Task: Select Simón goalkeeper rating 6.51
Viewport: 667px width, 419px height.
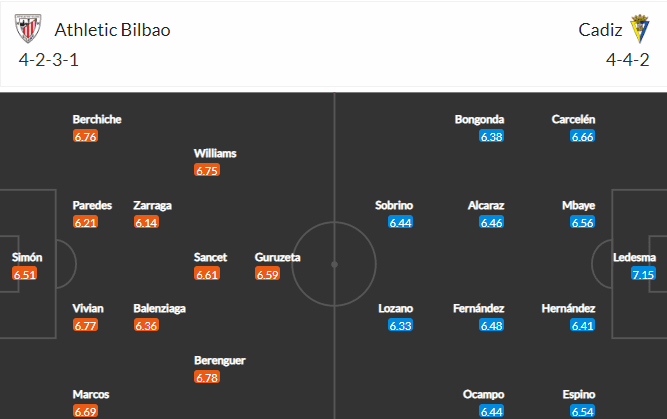Action: coord(25,274)
